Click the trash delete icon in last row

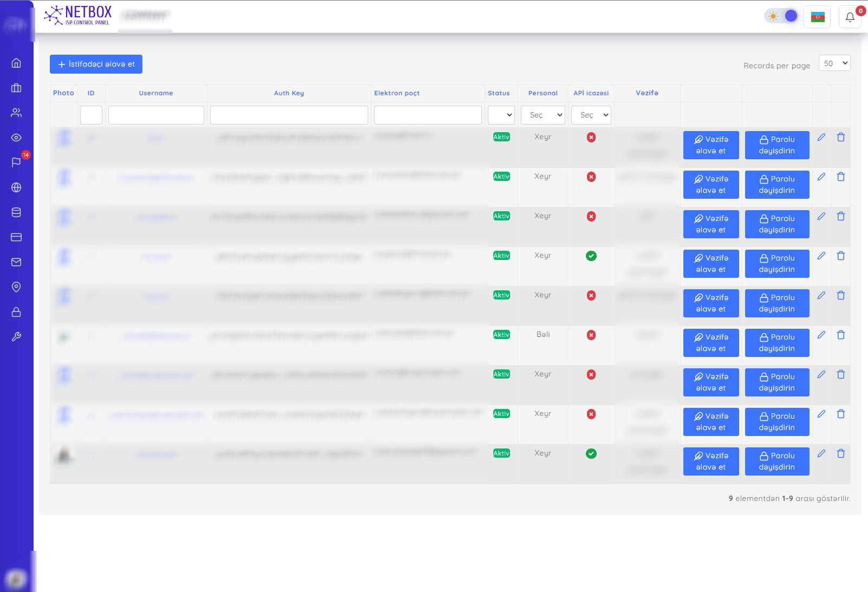tap(840, 453)
